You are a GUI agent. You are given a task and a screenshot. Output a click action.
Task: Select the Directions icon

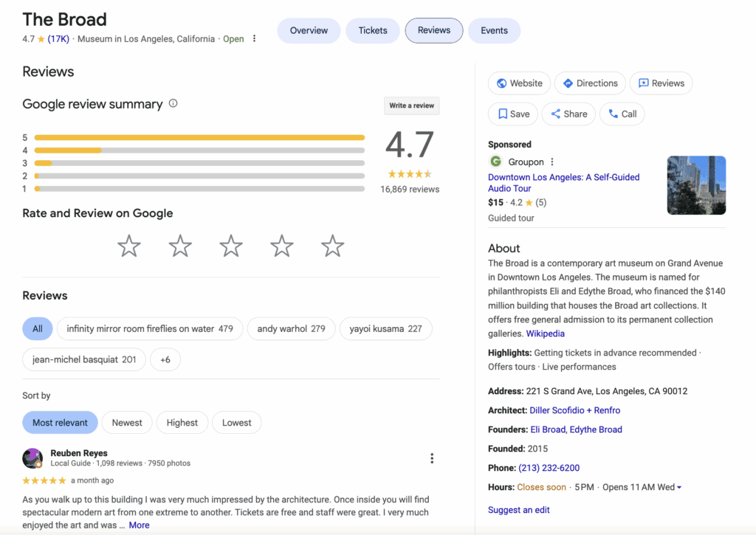click(568, 83)
